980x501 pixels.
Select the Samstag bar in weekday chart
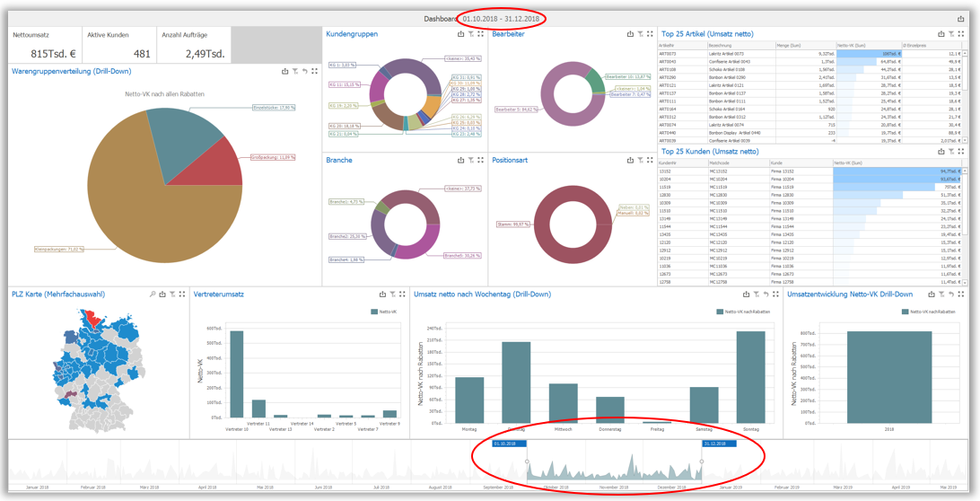704,405
